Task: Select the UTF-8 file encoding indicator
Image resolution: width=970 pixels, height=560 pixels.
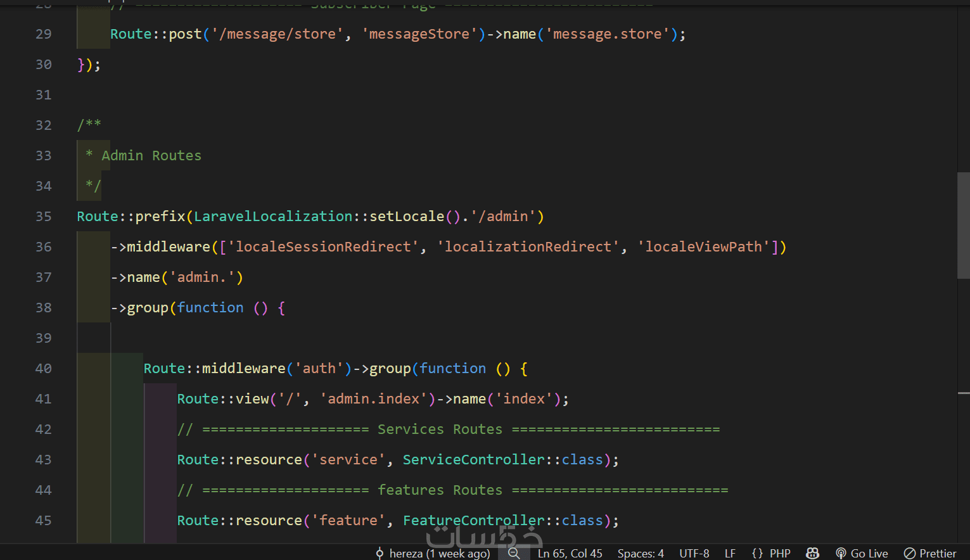Action: click(694, 553)
